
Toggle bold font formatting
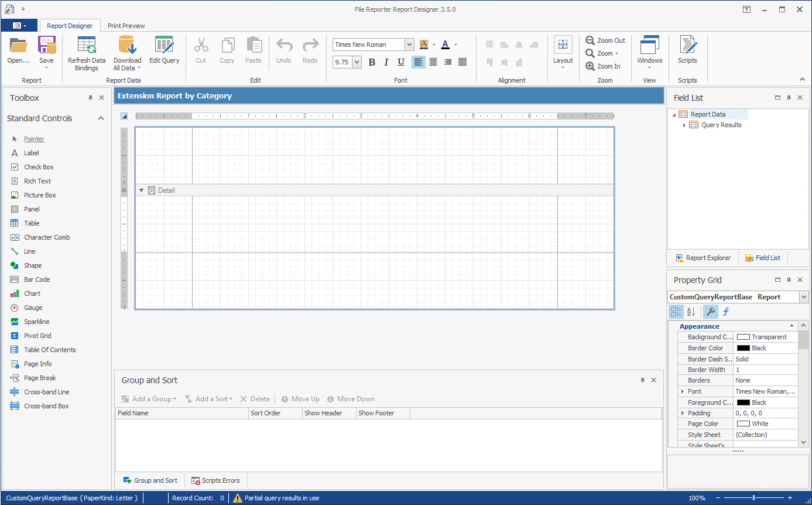click(372, 62)
